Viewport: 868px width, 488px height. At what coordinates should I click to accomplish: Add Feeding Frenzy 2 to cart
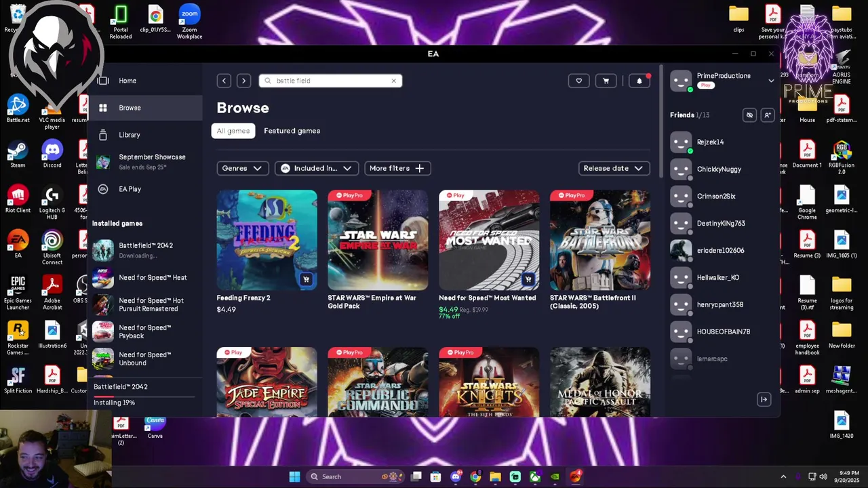coord(306,279)
